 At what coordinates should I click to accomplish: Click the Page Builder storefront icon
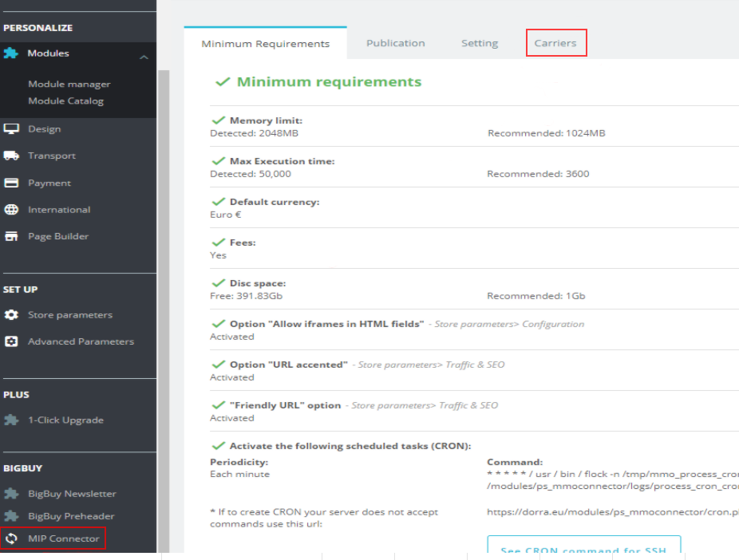(11, 236)
